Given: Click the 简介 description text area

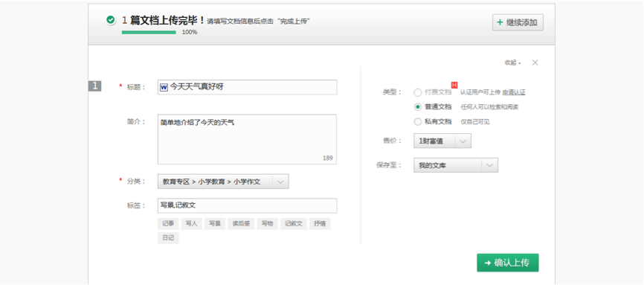Looking at the screenshot, I should click(x=247, y=139).
